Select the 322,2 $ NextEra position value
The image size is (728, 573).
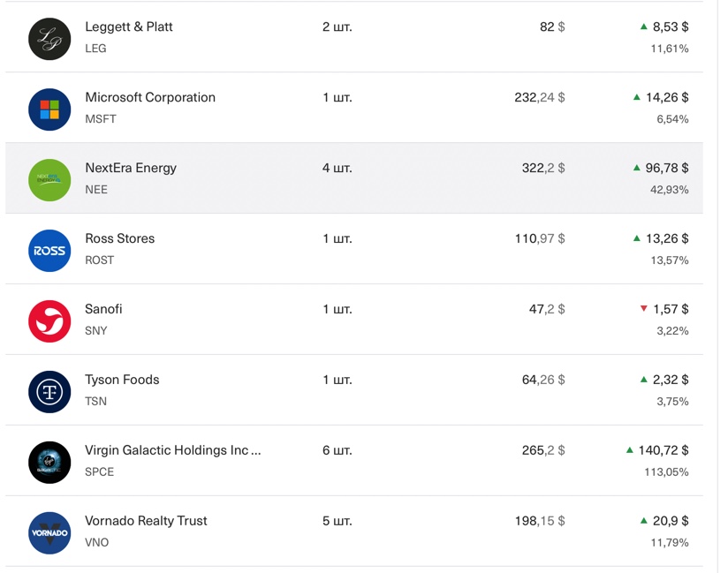click(543, 168)
